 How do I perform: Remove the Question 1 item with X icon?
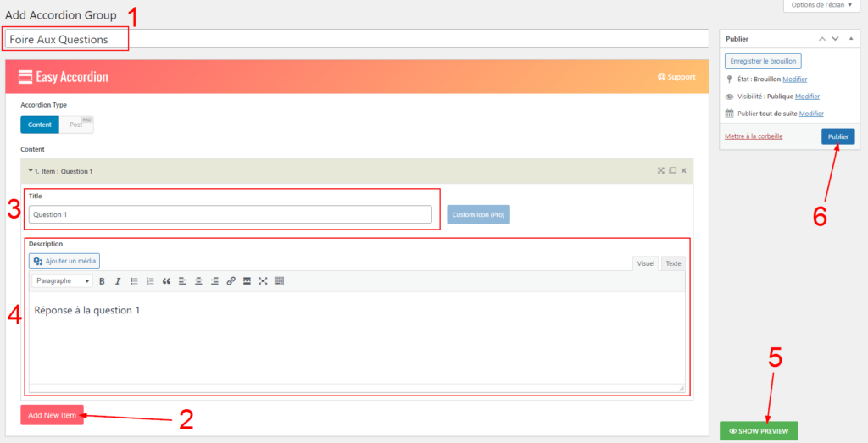click(x=684, y=170)
